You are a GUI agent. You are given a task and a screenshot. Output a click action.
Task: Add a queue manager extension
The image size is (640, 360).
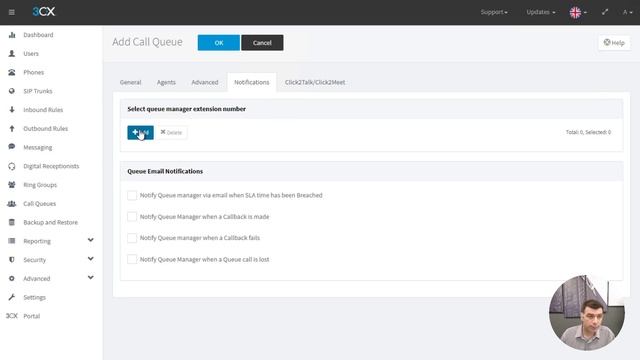(x=140, y=132)
